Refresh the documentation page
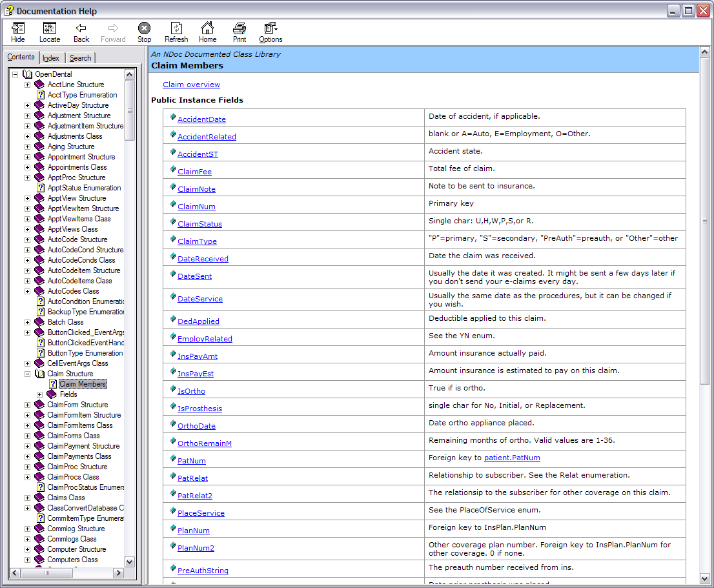714x588 pixels. pos(176,32)
